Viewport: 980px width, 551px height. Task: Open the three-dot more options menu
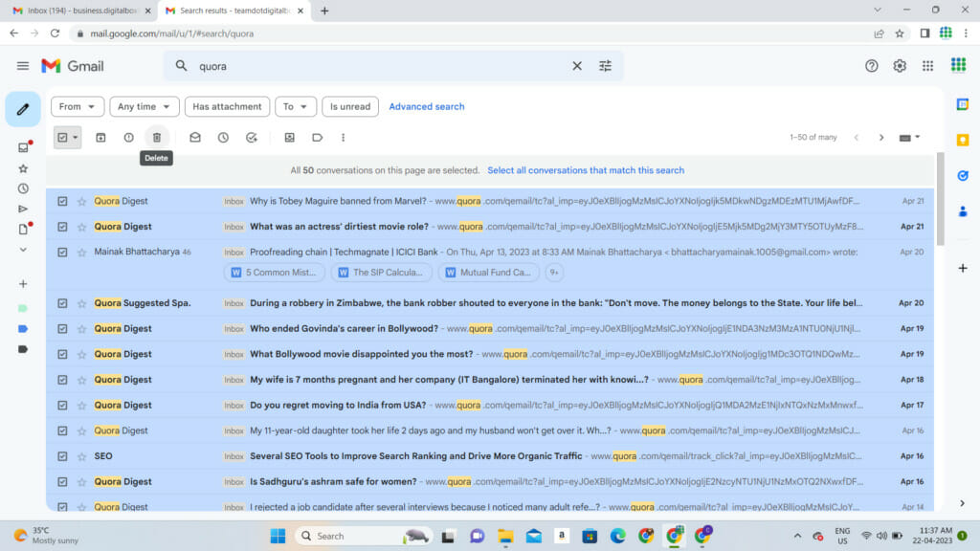[343, 137]
